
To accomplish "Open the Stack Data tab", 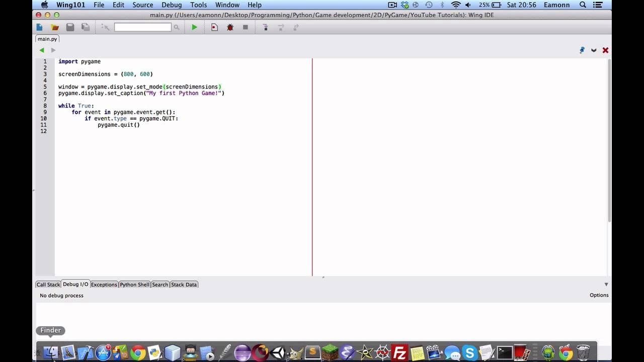I will (184, 285).
